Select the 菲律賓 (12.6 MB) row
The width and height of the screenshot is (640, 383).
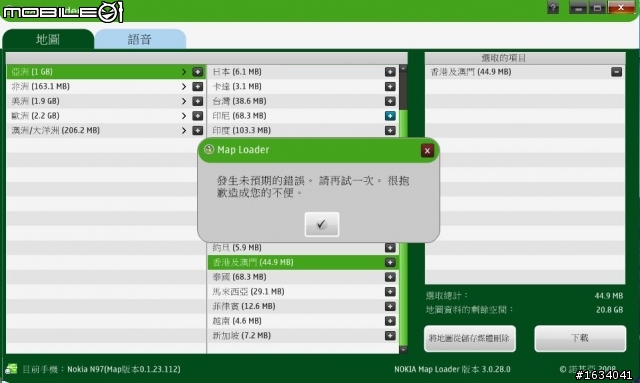tap(303, 307)
